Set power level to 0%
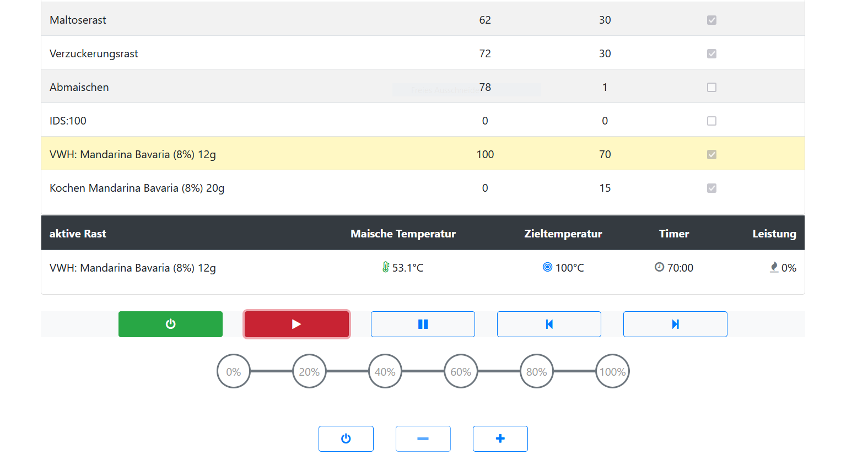The height and width of the screenshot is (460, 868). click(x=234, y=371)
